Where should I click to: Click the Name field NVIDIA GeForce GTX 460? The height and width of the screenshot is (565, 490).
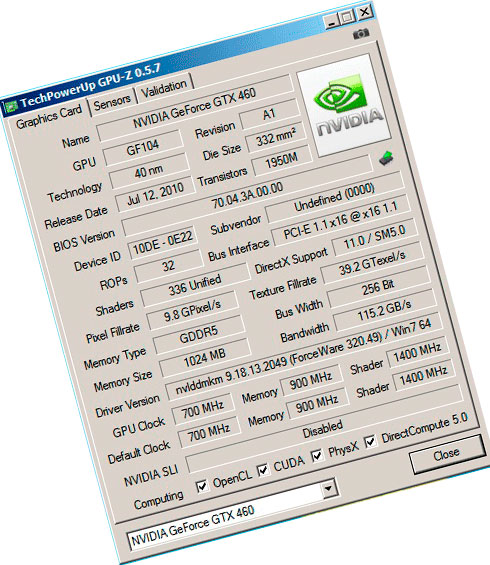(195, 108)
